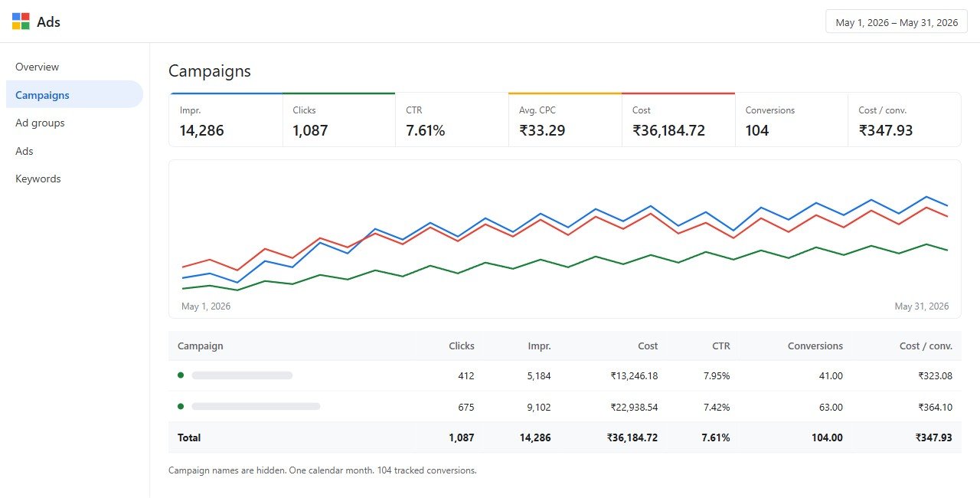Click the 7.42% CTR cell
This screenshot has height=498, width=980.
pos(717,407)
